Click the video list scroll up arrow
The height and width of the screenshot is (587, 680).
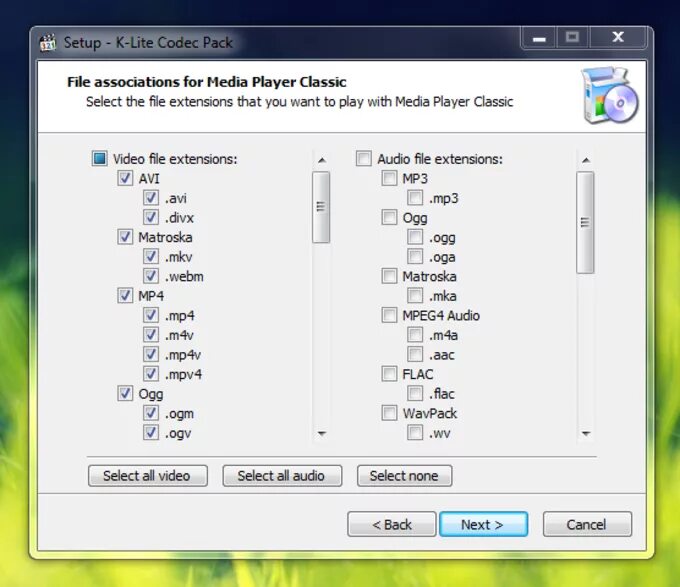coord(321,160)
